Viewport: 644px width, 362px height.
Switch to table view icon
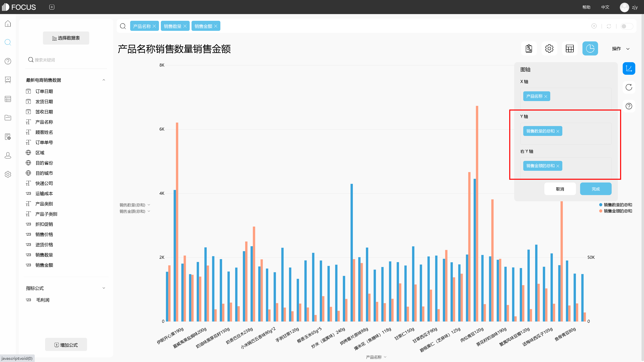click(570, 48)
